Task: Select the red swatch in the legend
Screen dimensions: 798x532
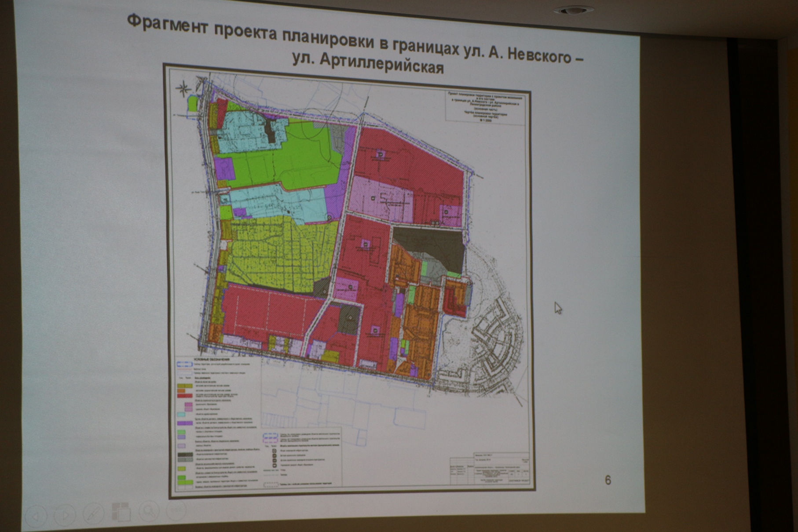Action: (x=185, y=396)
